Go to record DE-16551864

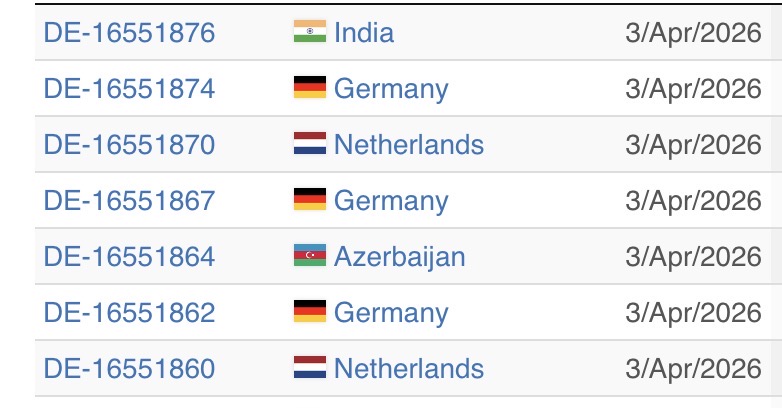129,256
